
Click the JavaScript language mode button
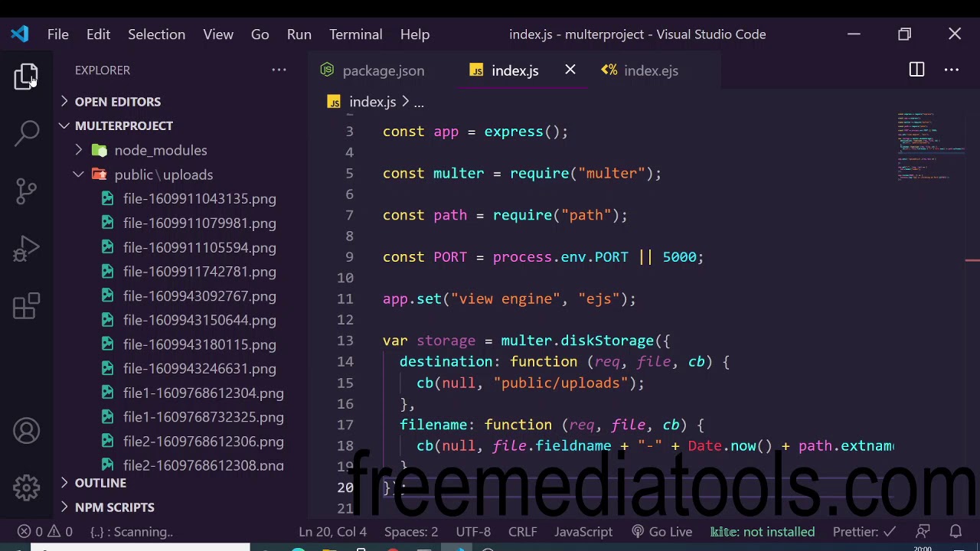pos(583,532)
